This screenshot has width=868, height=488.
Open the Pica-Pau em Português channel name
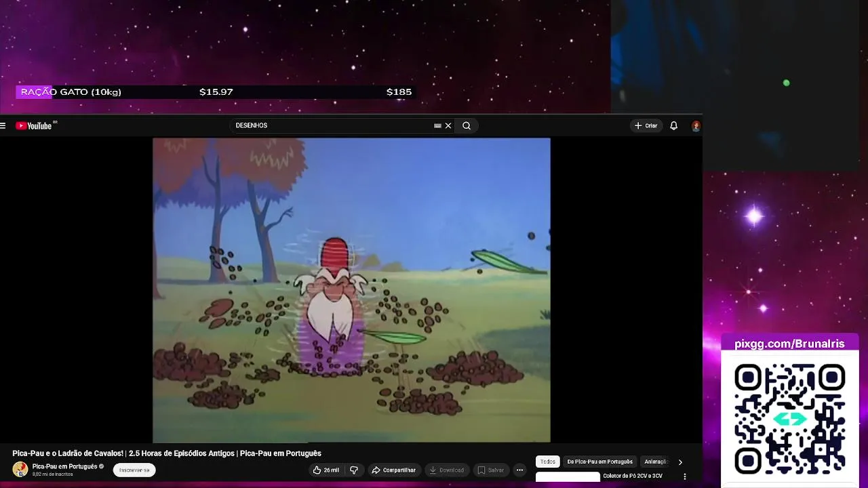tap(64, 466)
